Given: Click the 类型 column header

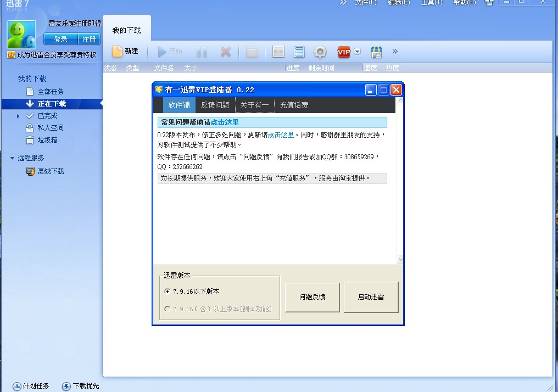Looking at the screenshot, I should pyautogui.click(x=132, y=68).
